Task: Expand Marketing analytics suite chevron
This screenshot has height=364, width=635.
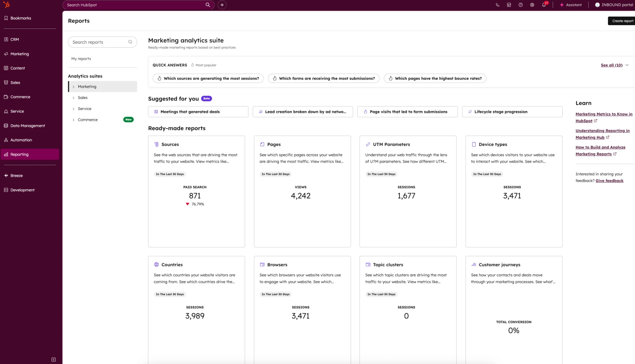Action: (x=73, y=87)
